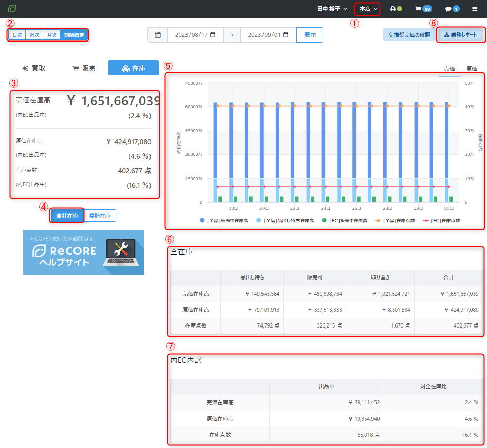Open the hamburger menu icon
Screen dimensions: 487x448
(x=475, y=9)
